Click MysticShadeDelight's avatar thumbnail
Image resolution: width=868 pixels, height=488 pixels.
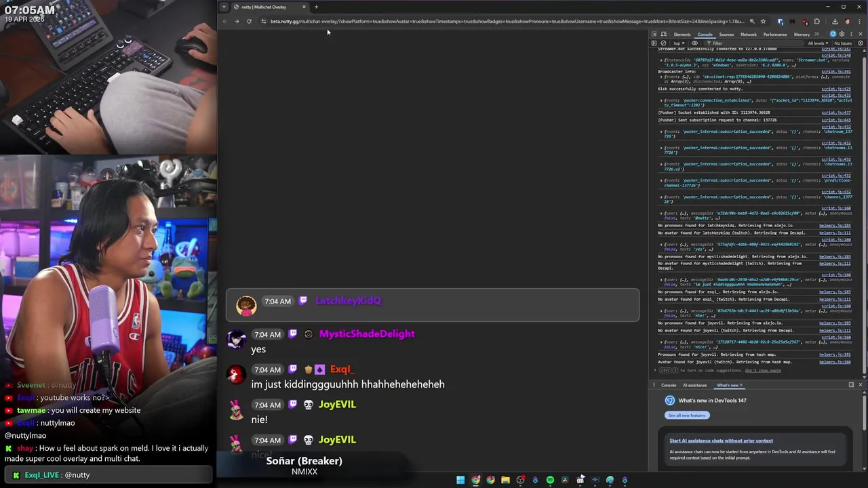(x=236, y=338)
